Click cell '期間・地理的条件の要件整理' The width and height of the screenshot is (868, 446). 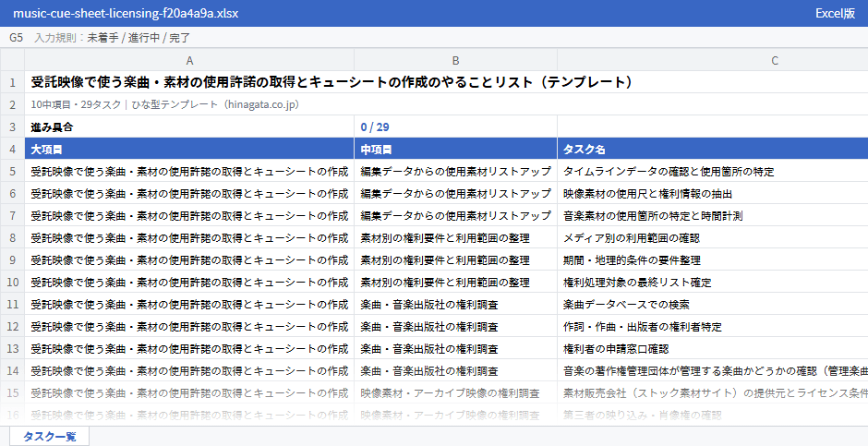(x=713, y=259)
